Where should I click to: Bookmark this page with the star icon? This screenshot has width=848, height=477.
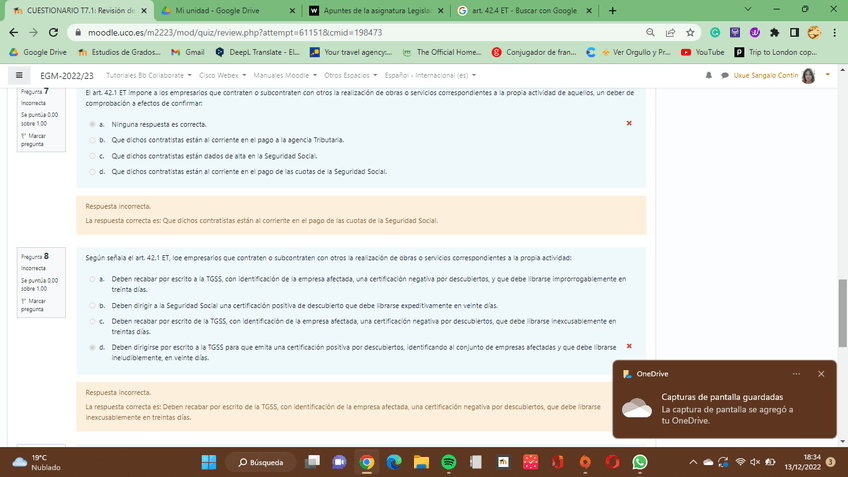click(x=690, y=32)
